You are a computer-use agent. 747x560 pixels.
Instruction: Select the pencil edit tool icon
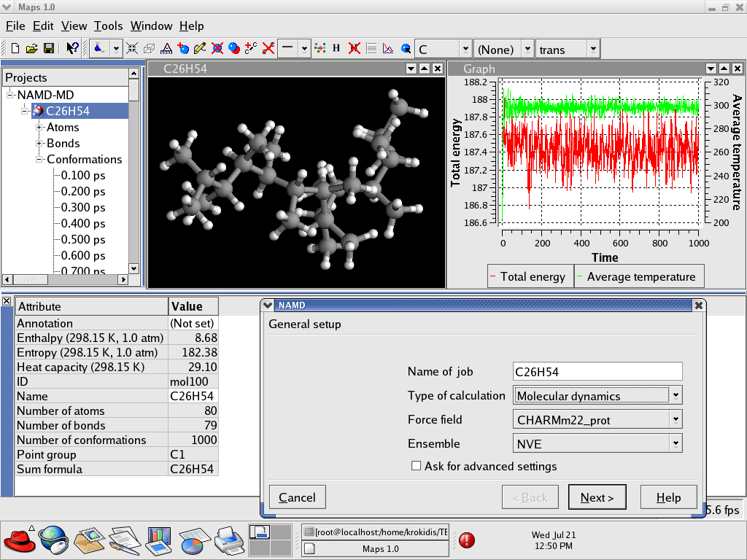point(200,49)
